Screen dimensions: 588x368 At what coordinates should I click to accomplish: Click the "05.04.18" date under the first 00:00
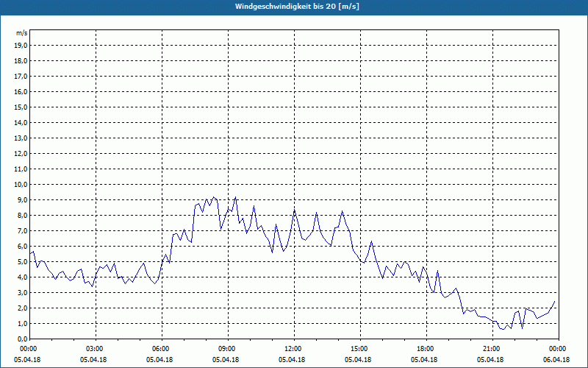click(27, 359)
